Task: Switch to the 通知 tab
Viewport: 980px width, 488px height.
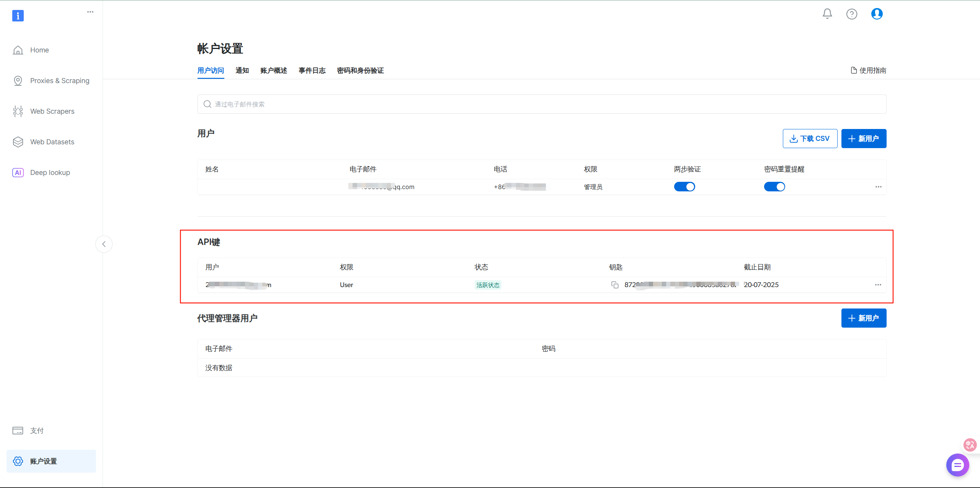Action: 242,70
